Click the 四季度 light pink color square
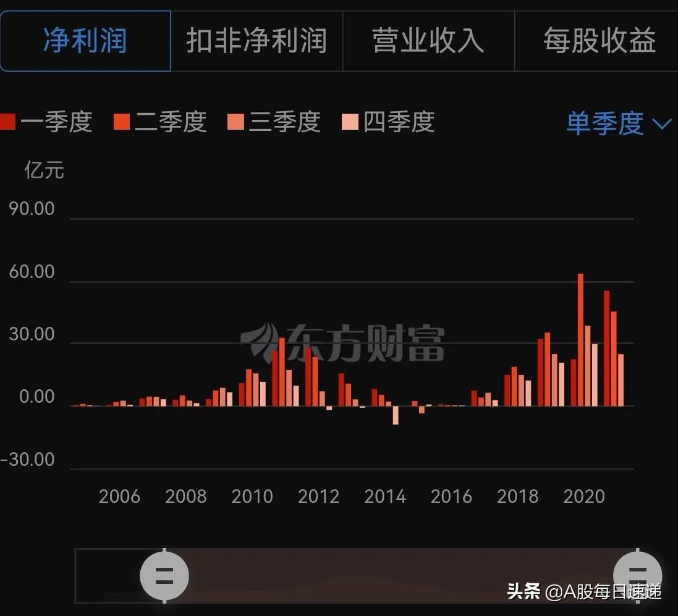Image resolution: width=678 pixels, height=616 pixels. click(350, 122)
